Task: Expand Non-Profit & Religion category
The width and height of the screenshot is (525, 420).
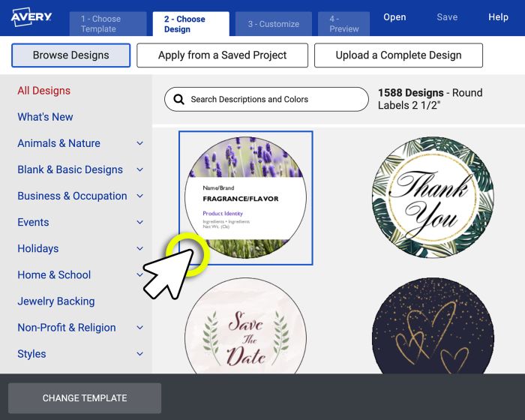Action: click(x=139, y=328)
